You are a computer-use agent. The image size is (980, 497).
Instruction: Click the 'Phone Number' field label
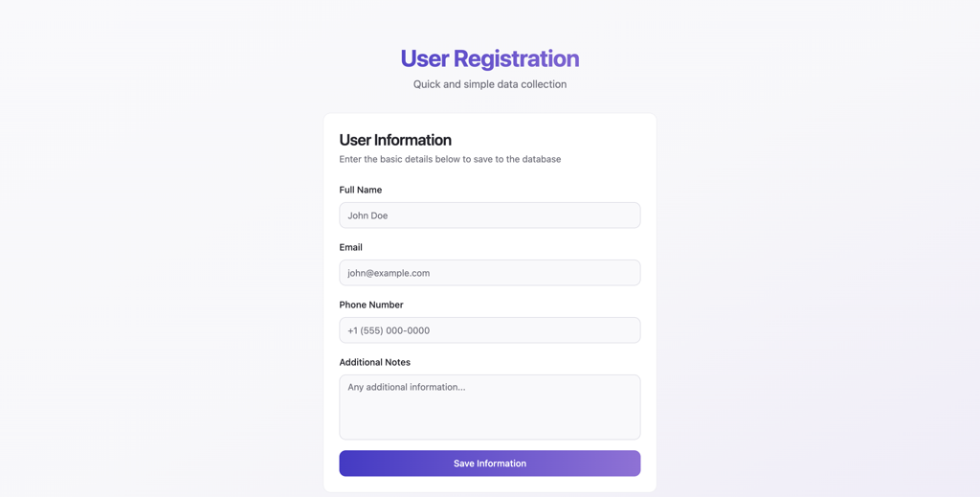pos(371,305)
